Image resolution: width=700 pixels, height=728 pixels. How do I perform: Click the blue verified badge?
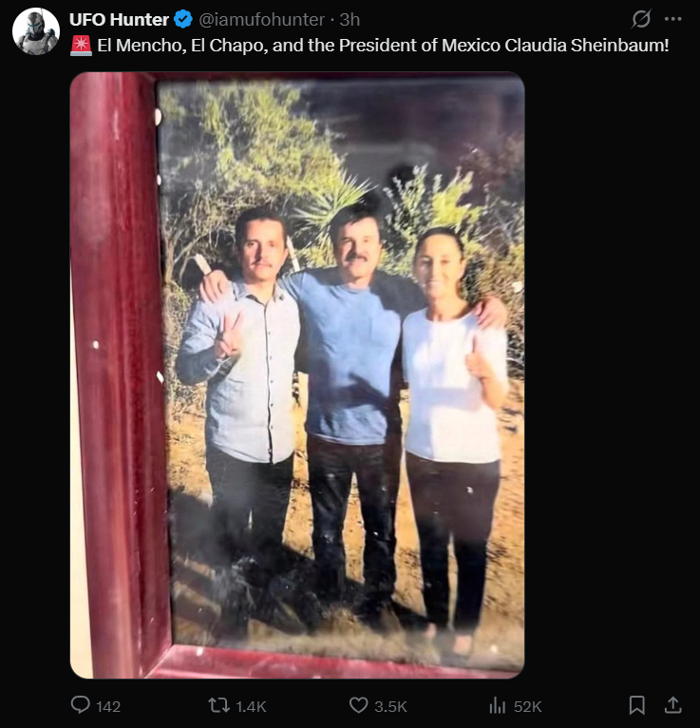[x=183, y=20]
